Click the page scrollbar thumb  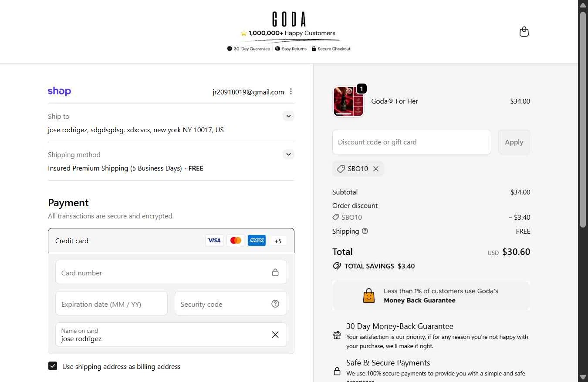click(x=583, y=119)
